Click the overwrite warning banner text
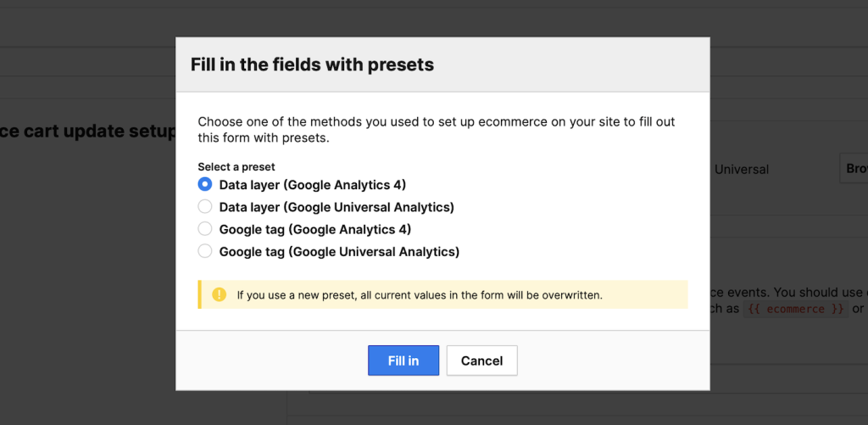 click(x=420, y=295)
